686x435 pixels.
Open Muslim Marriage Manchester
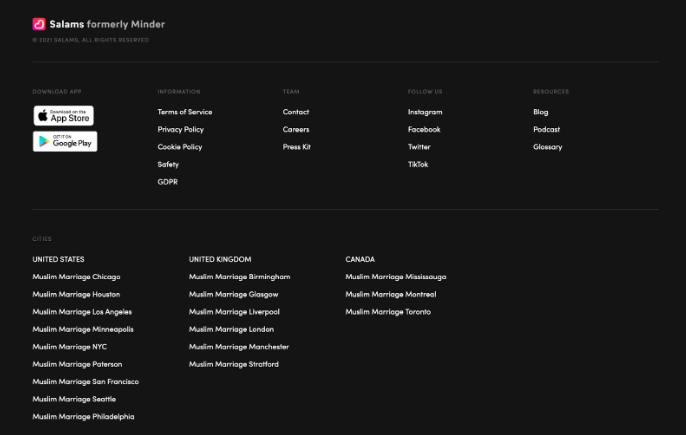(x=238, y=347)
